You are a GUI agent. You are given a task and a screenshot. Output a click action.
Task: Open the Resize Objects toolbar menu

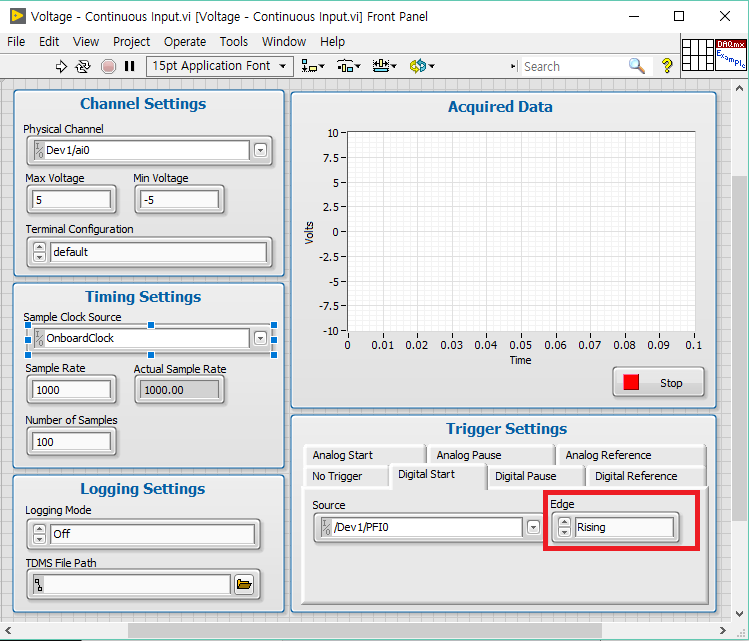pyautogui.click(x=383, y=66)
